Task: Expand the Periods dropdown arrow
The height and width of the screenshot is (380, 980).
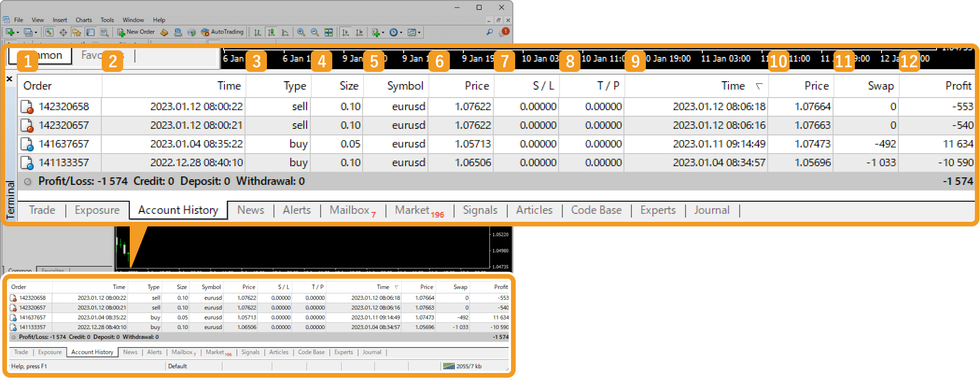Action: pos(401,33)
